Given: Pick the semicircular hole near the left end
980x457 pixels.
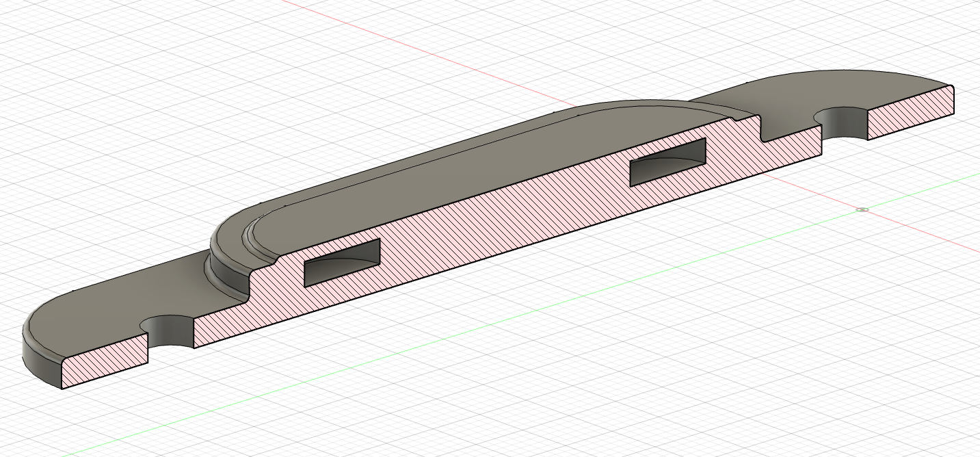Looking at the screenshot, I should [x=169, y=331].
